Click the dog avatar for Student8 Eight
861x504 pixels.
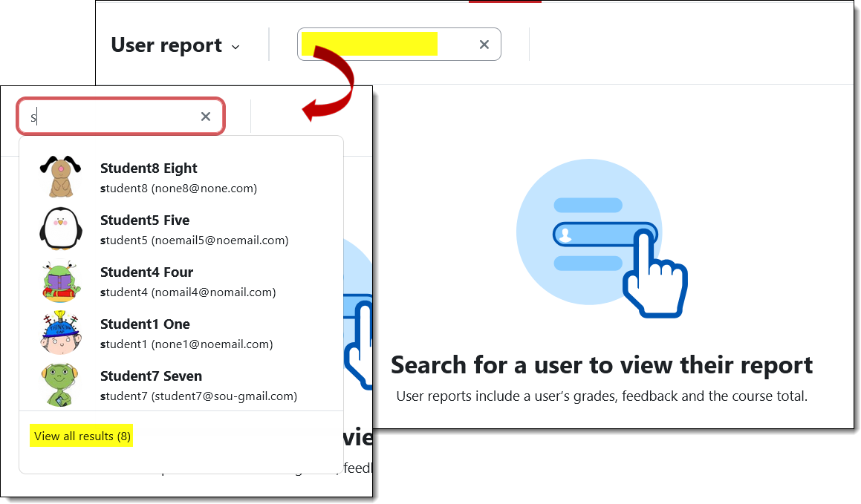pos(60,177)
